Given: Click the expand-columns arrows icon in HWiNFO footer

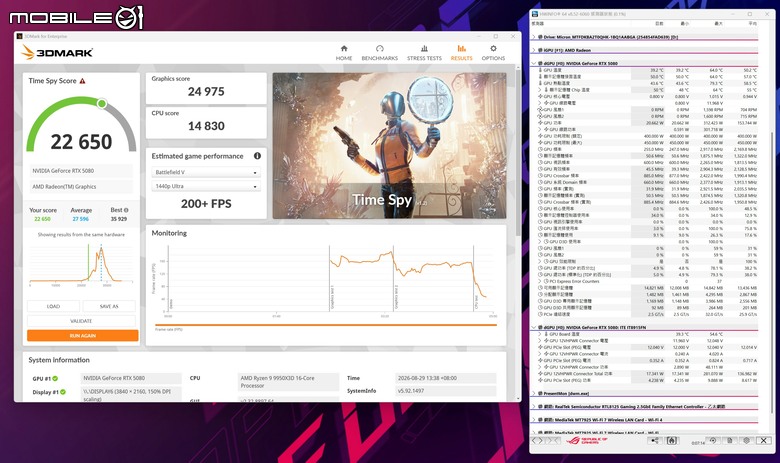Looking at the screenshot, I should [538, 441].
